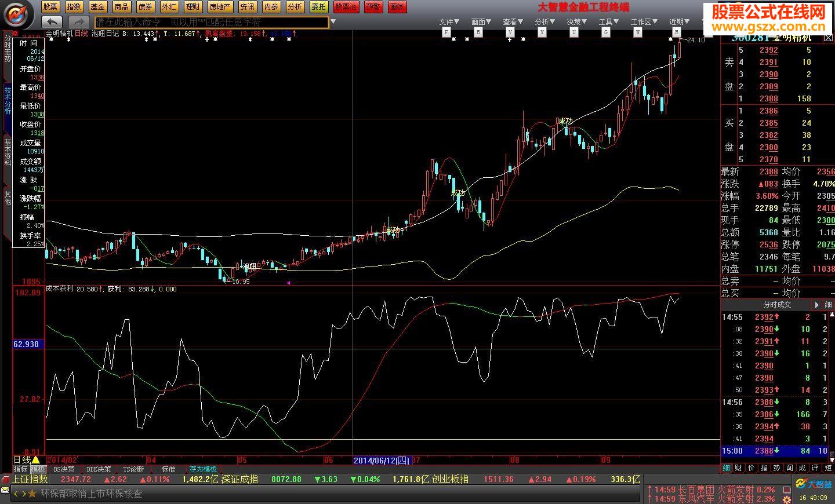Image resolution: width=835 pixels, height=504 pixels.
Task: Select the 内参 toolbar button
Action: (271, 7)
